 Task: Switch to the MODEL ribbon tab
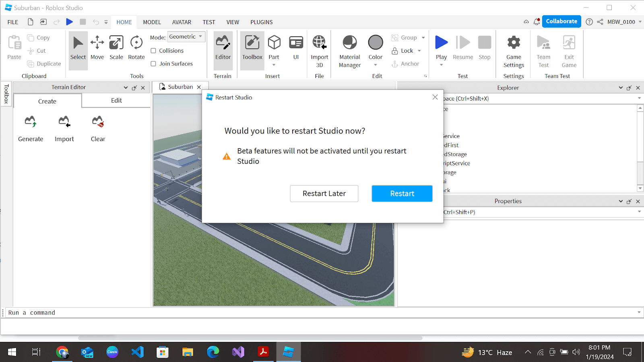click(x=152, y=22)
